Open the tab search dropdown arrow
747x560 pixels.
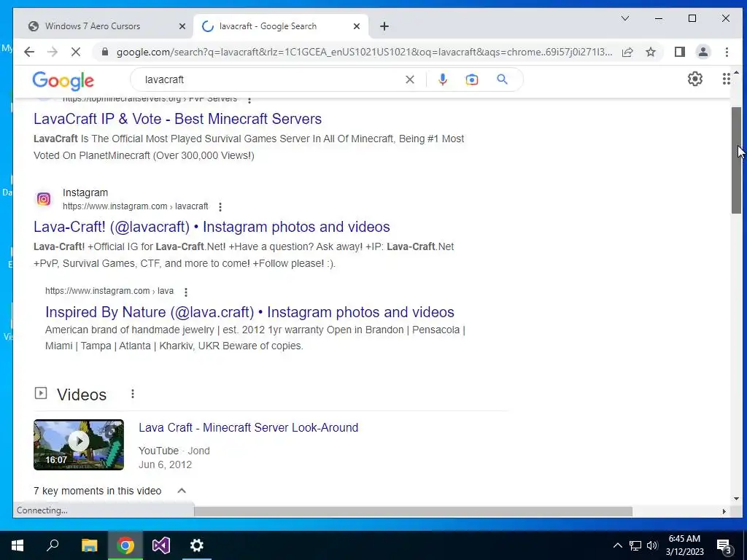coord(625,18)
